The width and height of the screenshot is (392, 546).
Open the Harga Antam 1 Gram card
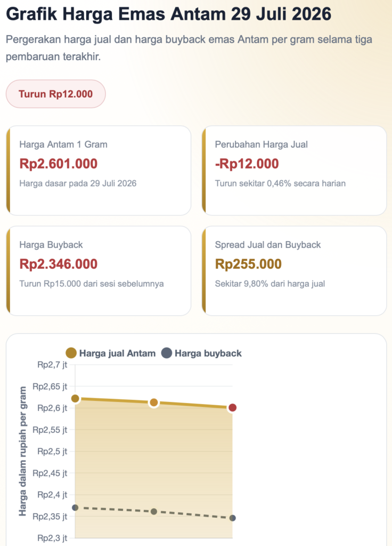click(99, 171)
